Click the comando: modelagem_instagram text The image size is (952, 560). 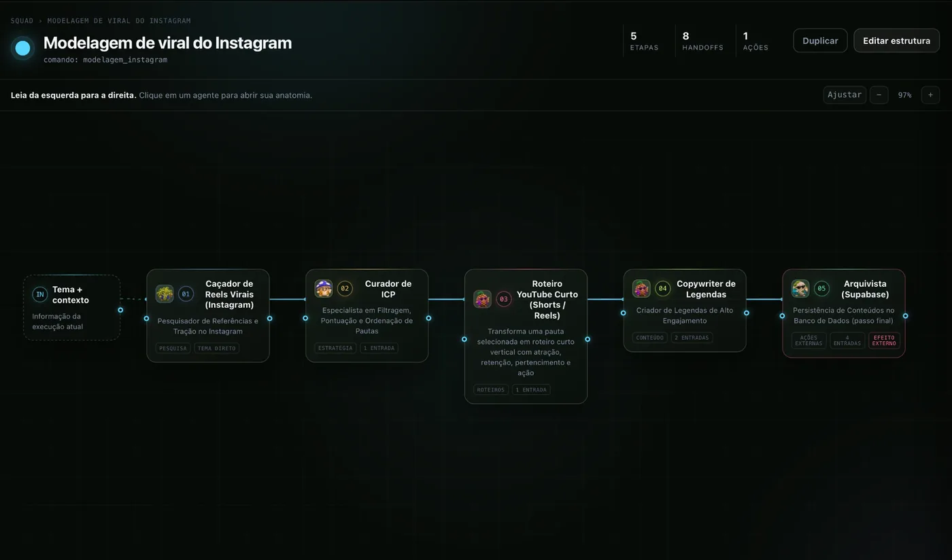(x=105, y=60)
